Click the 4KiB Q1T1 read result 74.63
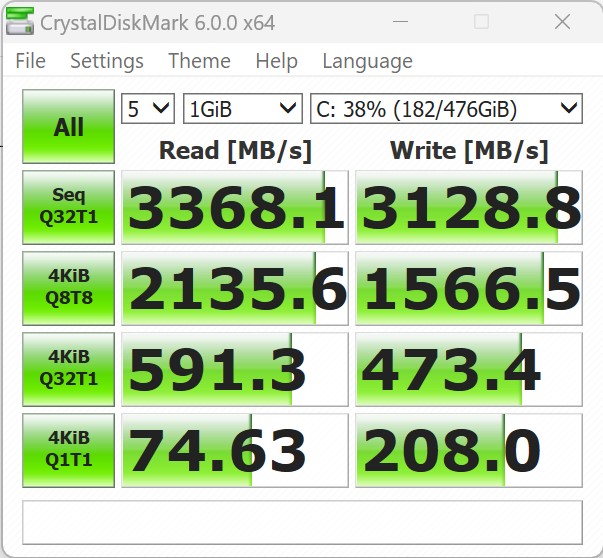The image size is (603, 558). (235, 450)
